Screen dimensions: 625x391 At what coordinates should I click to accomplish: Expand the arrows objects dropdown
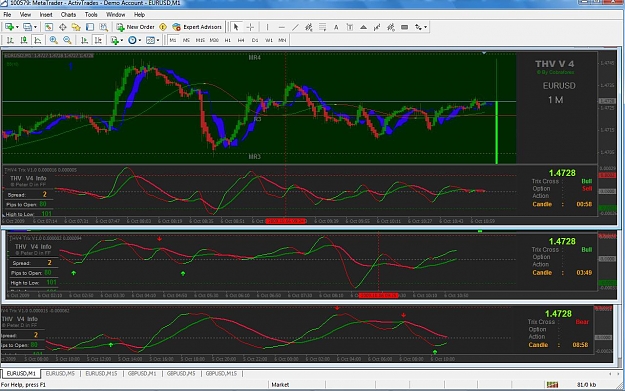tap(426, 27)
